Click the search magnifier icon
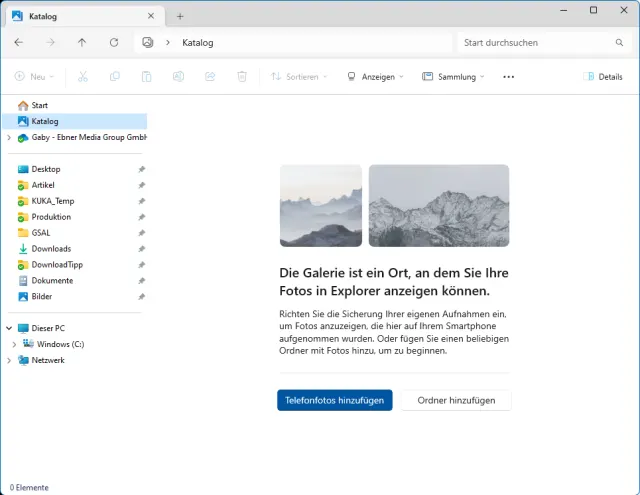The height and width of the screenshot is (495, 640). (619, 43)
